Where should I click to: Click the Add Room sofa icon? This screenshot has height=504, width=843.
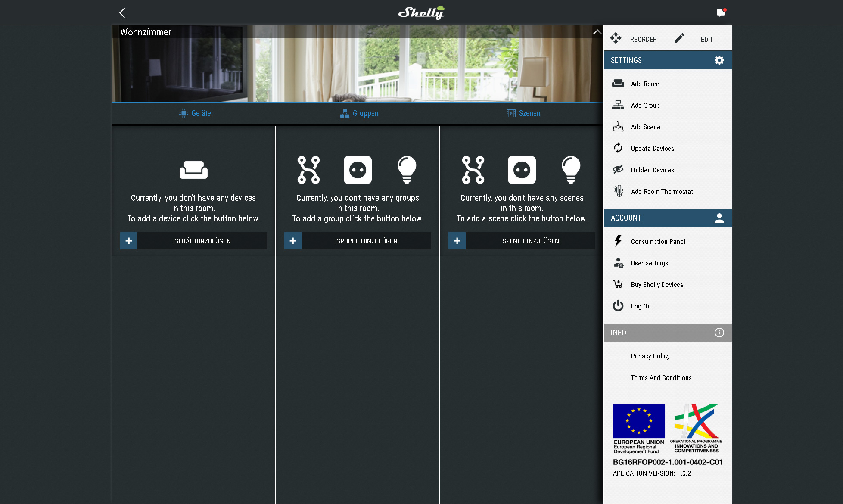coord(618,83)
